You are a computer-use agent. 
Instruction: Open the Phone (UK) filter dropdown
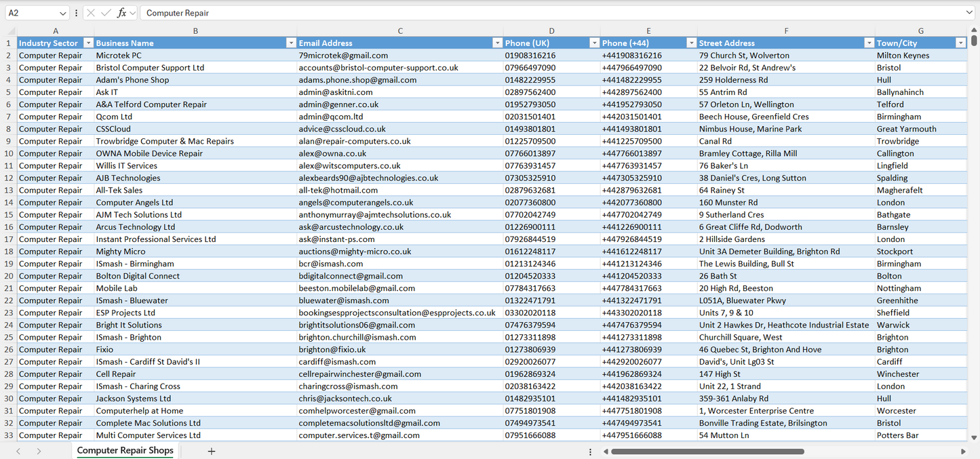point(594,43)
